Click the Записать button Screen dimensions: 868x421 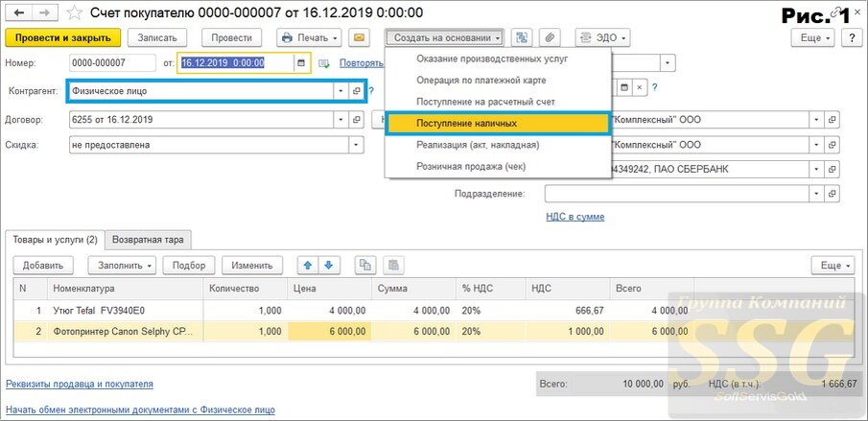click(x=157, y=37)
